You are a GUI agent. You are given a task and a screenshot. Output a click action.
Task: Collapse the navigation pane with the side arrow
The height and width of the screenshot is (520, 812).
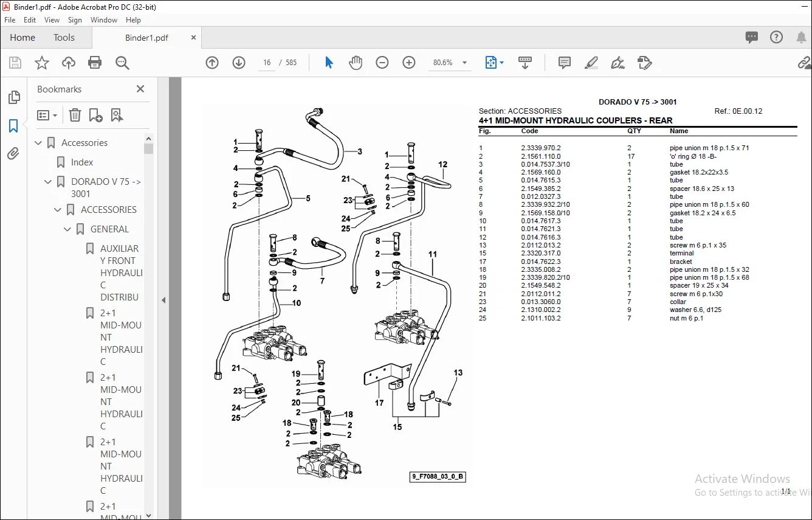point(163,300)
